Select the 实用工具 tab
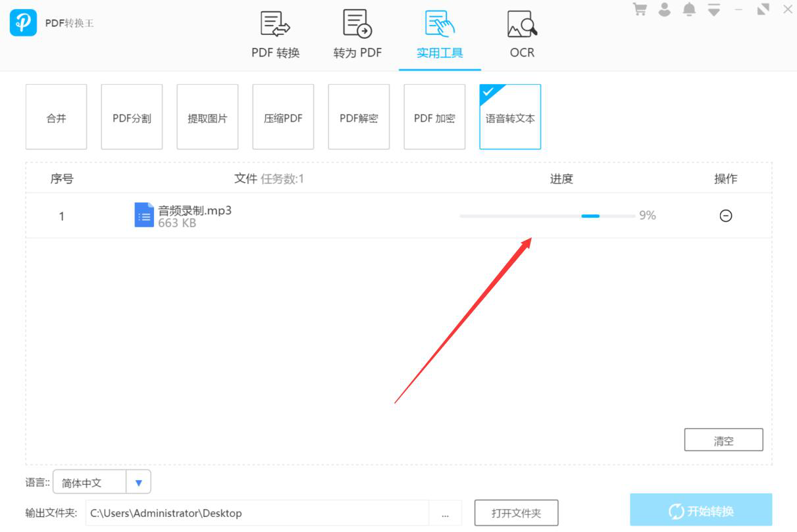 (440, 36)
